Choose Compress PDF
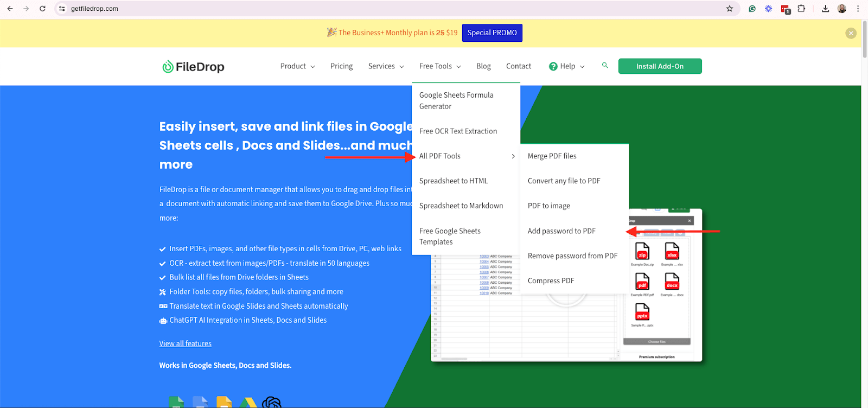Screen dimensions: 868x408 575,281
